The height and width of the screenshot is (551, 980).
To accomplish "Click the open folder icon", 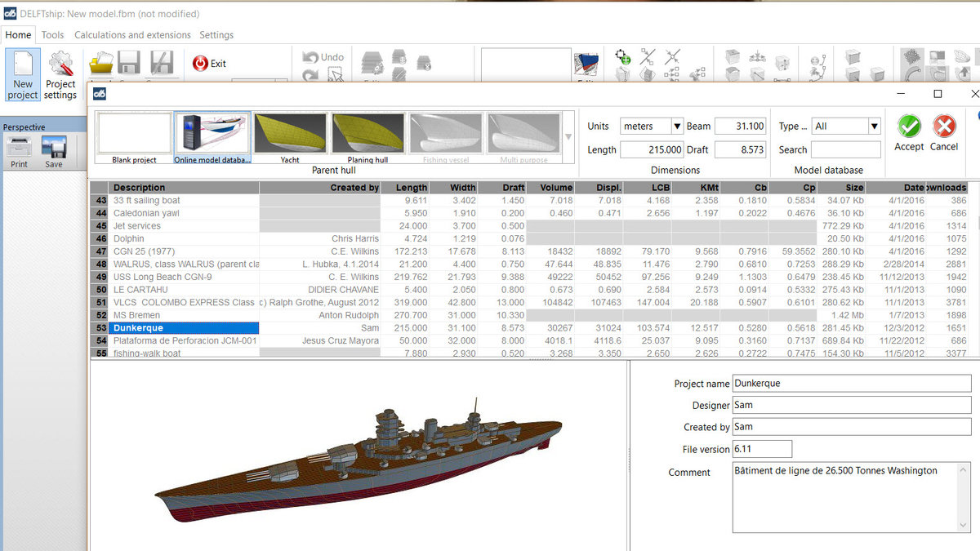I will [x=102, y=64].
